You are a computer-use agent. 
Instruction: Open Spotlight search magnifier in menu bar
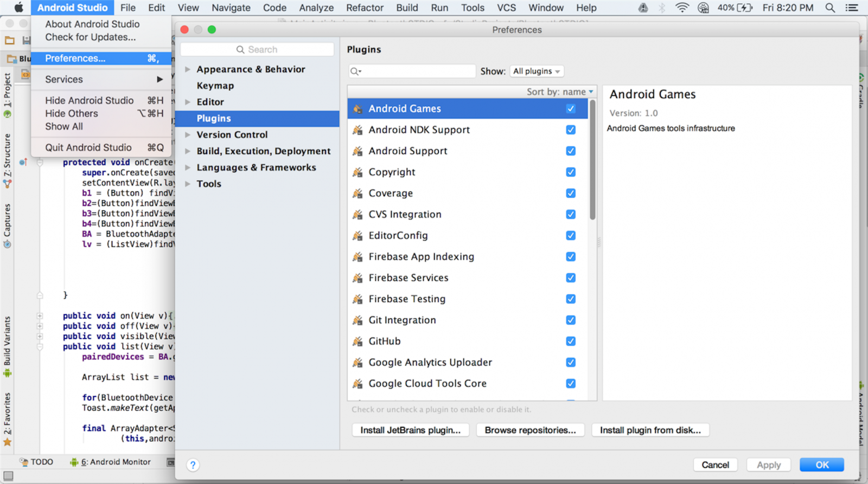pyautogui.click(x=830, y=8)
